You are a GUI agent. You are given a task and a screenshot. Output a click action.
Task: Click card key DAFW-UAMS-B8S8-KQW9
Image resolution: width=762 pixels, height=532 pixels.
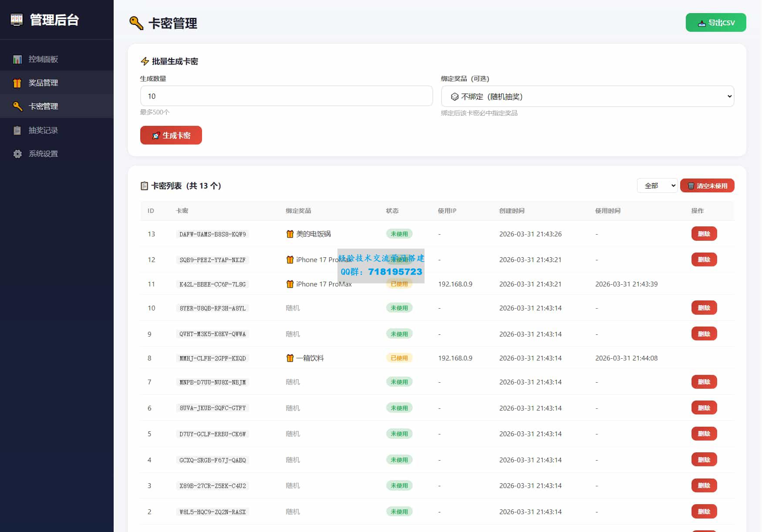tap(212, 234)
